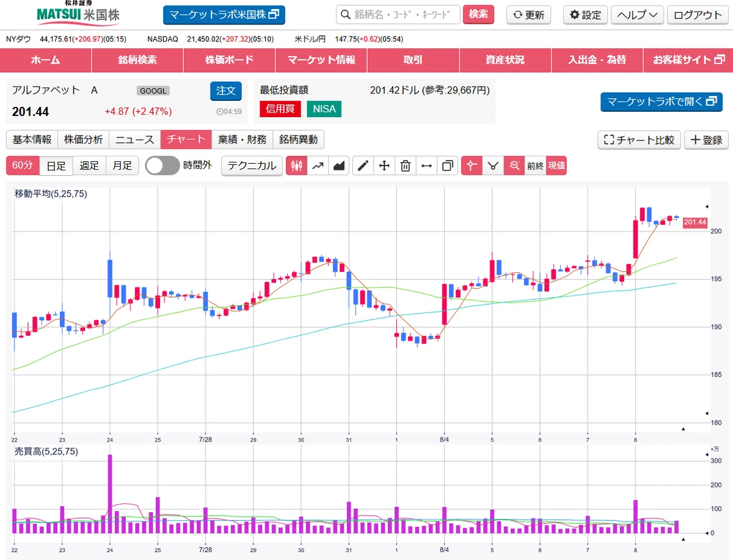
Task: Click the upward triangle below the price chart
Action: 684,429
